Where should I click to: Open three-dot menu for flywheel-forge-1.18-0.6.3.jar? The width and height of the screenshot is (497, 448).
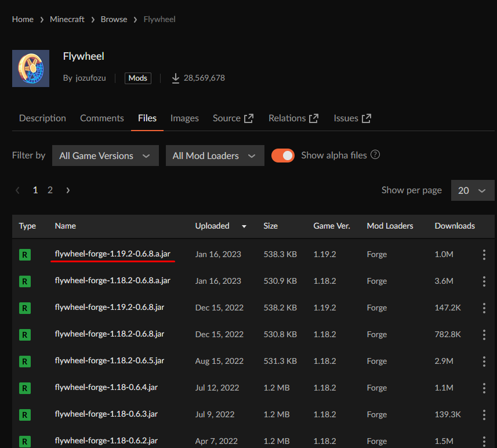click(x=484, y=414)
